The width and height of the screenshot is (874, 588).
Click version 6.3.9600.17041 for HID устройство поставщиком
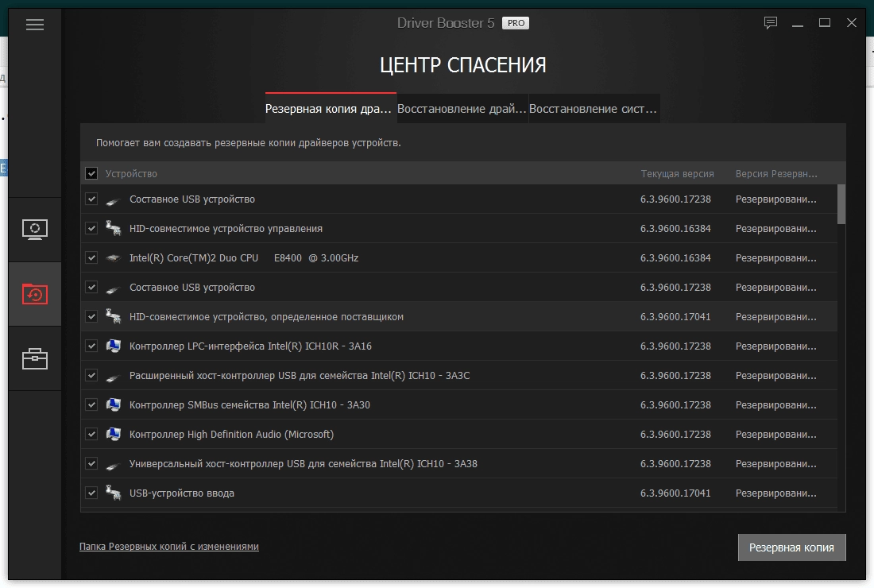pos(675,316)
